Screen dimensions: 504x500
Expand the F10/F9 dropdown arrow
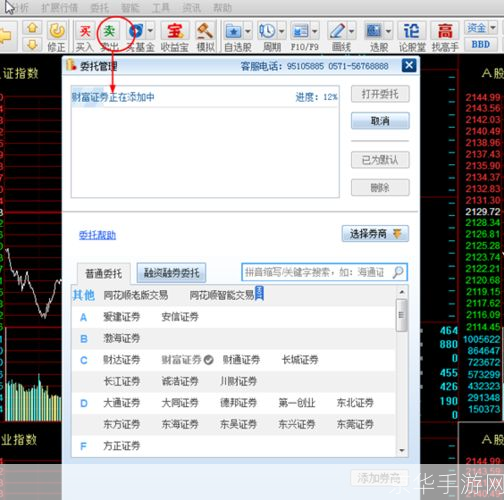click(x=315, y=32)
